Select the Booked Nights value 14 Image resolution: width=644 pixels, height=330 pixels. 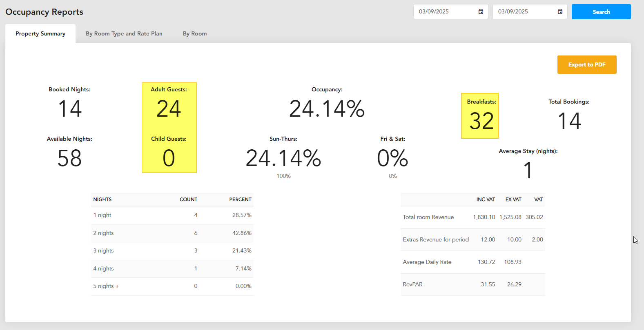pyautogui.click(x=70, y=109)
